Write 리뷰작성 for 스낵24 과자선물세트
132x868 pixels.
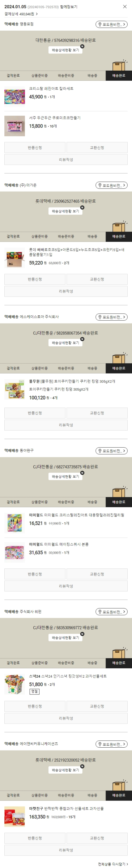click(x=66, y=718)
